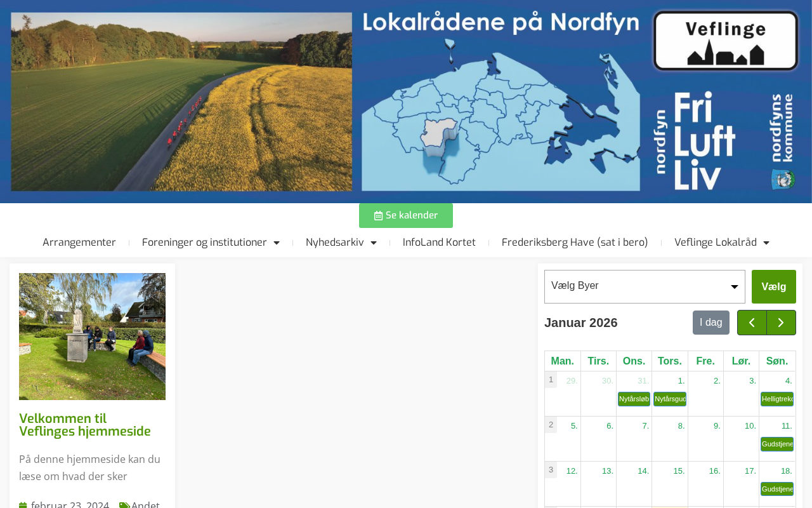Expand the Foreninger og institutioner menu
The height and width of the screenshot is (508, 812).
(x=211, y=243)
